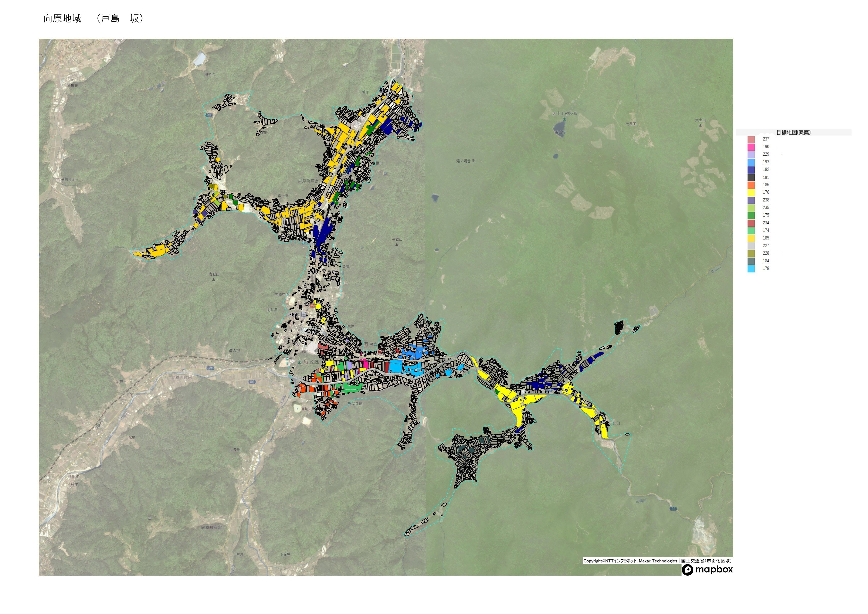Screen dimensions: 868x614
Task: Click the pink 190 legend swatch
Action: (751, 147)
